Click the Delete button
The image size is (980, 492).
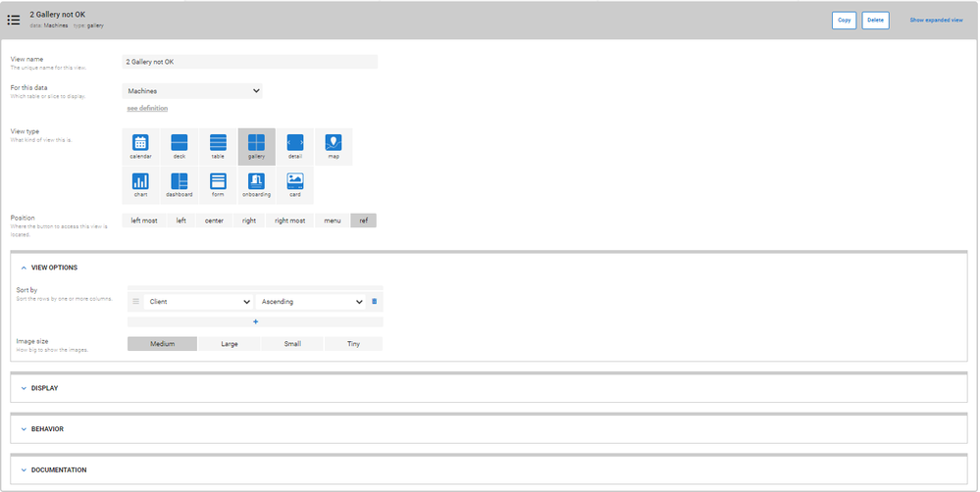pyautogui.click(x=876, y=20)
